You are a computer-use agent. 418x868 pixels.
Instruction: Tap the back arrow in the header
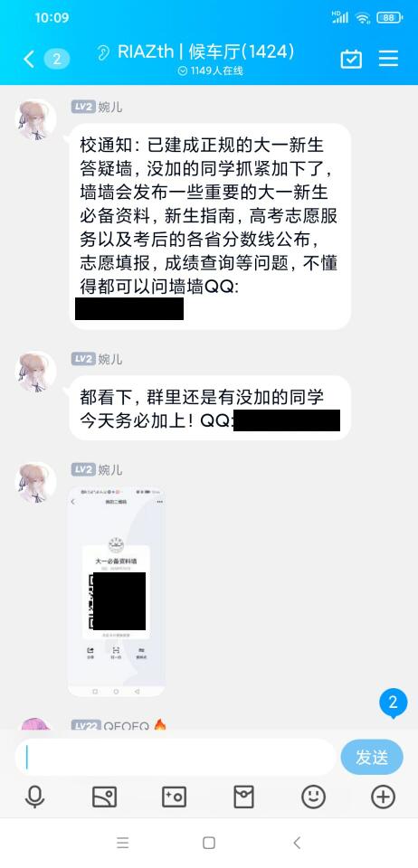point(29,59)
